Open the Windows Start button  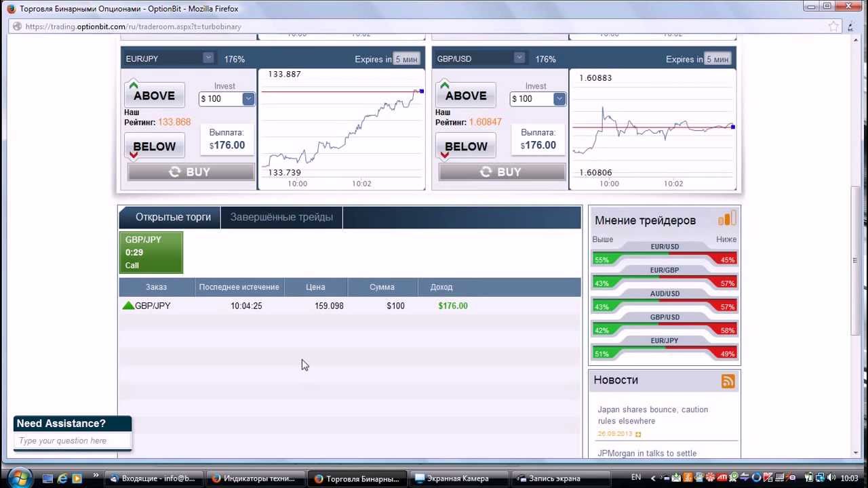point(20,476)
